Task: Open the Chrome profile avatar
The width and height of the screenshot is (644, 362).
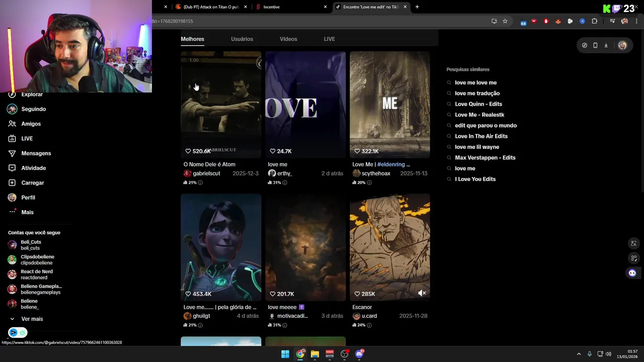Action: click(624, 21)
